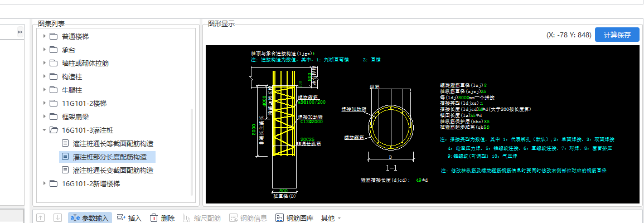Click the 删除 trash icon button
The height and width of the screenshot is (223, 644).
tap(162, 218)
